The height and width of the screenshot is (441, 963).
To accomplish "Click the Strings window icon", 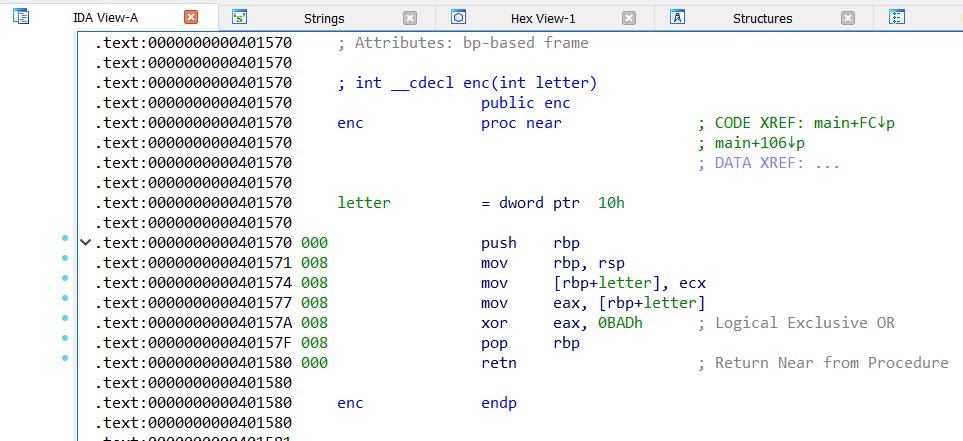I will [x=240, y=17].
